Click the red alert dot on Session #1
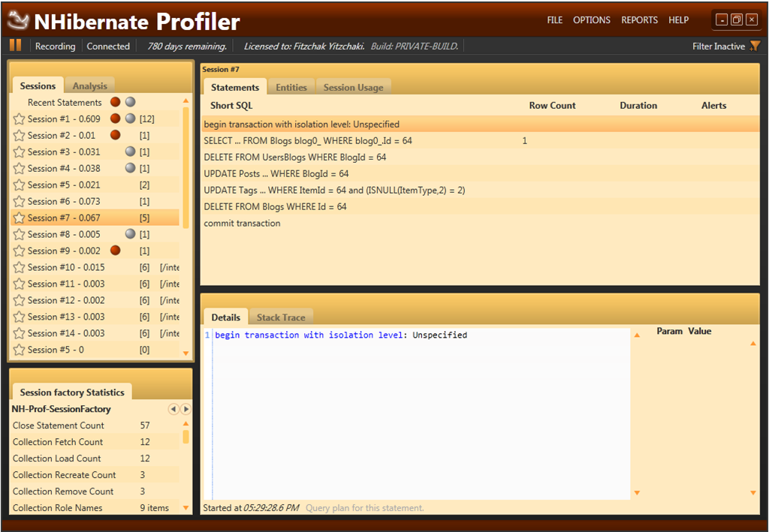Screen dimensions: 769x532 (115, 119)
